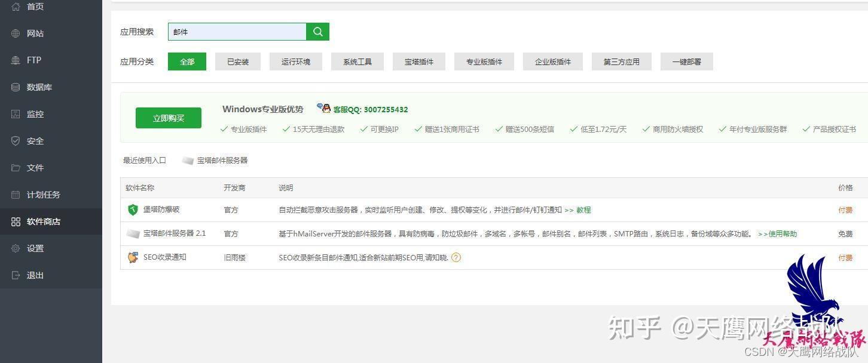Select the 宝塔插件 category tab
This screenshot has width=868, height=363.
419,61
